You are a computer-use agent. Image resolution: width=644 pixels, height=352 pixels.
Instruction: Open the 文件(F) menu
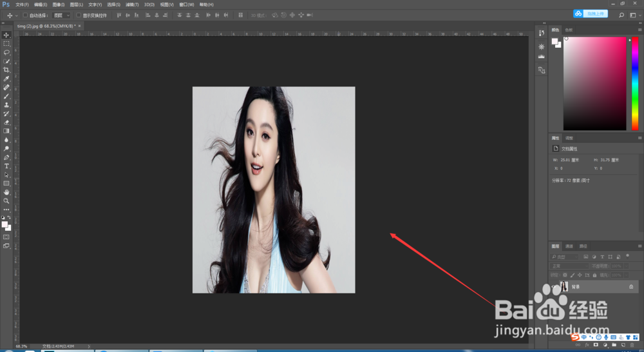(x=22, y=5)
